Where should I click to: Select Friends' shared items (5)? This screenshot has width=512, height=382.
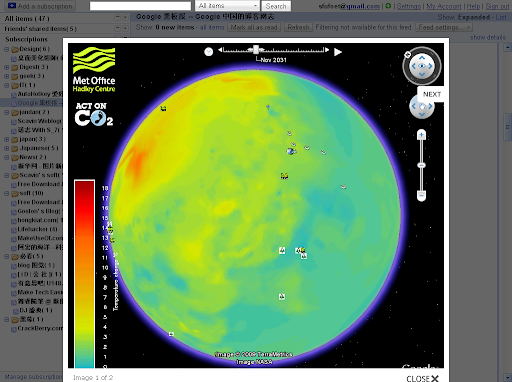pos(40,29)
